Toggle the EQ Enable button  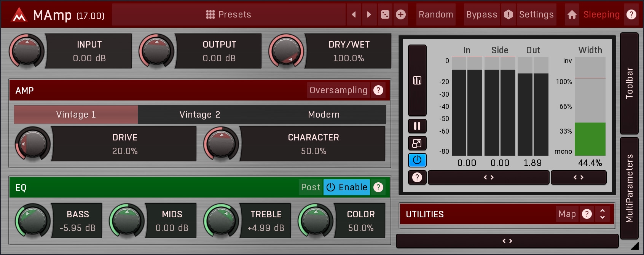point(347,187)
